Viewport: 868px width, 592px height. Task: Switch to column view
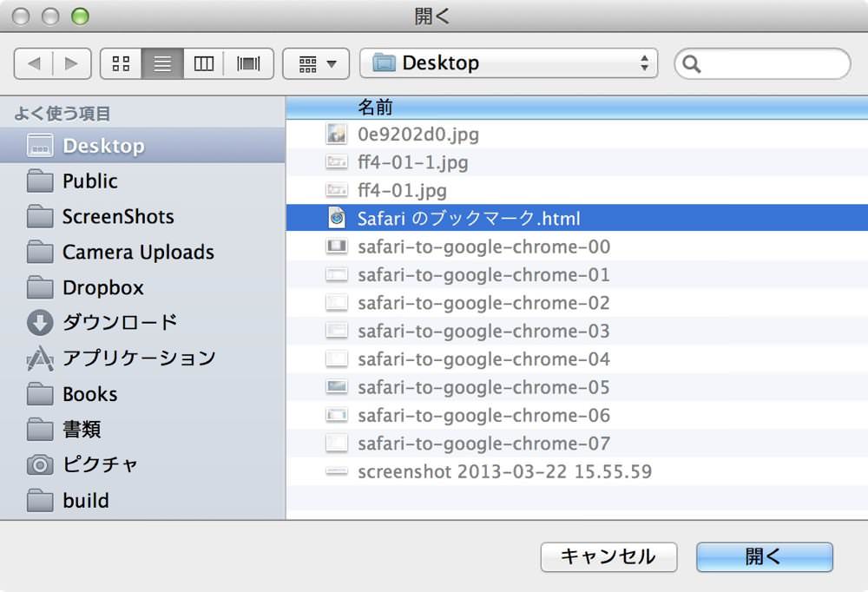click(x=204, y=63)
